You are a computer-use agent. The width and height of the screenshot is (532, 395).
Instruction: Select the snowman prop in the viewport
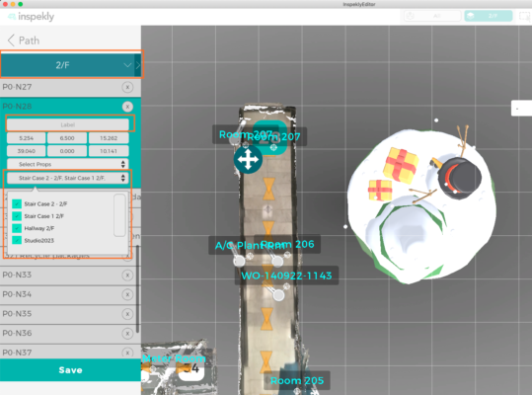click(420, 206)
